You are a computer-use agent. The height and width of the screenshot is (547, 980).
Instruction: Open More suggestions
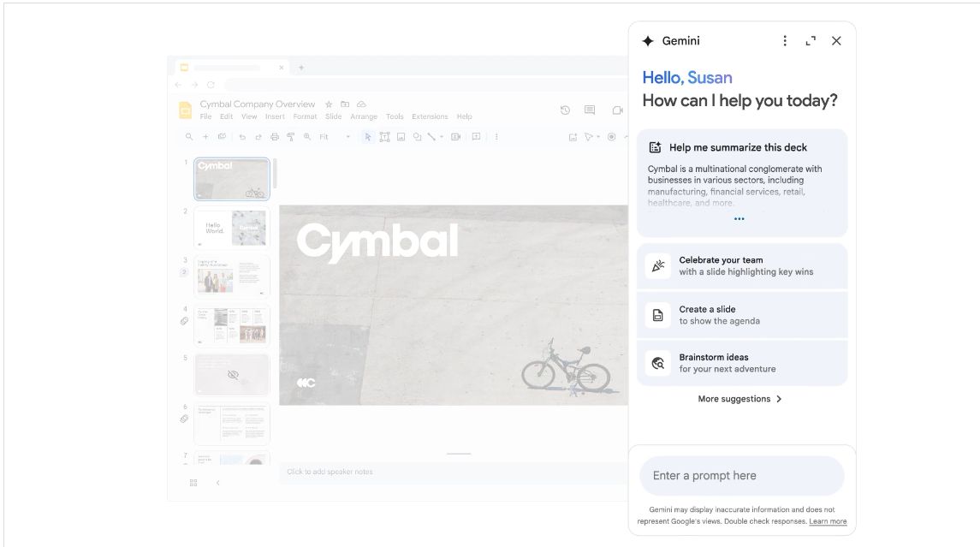click(x=739, y=399)
